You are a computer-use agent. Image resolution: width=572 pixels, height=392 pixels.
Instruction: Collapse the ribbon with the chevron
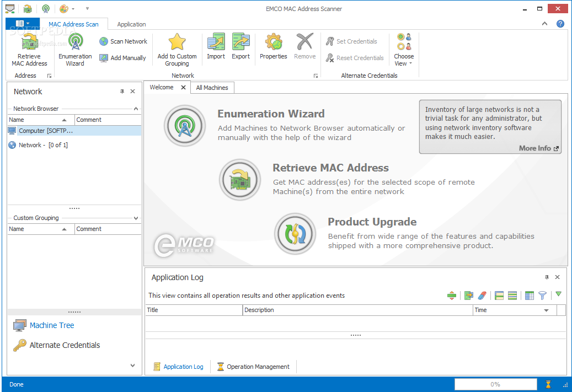(544, 24)
